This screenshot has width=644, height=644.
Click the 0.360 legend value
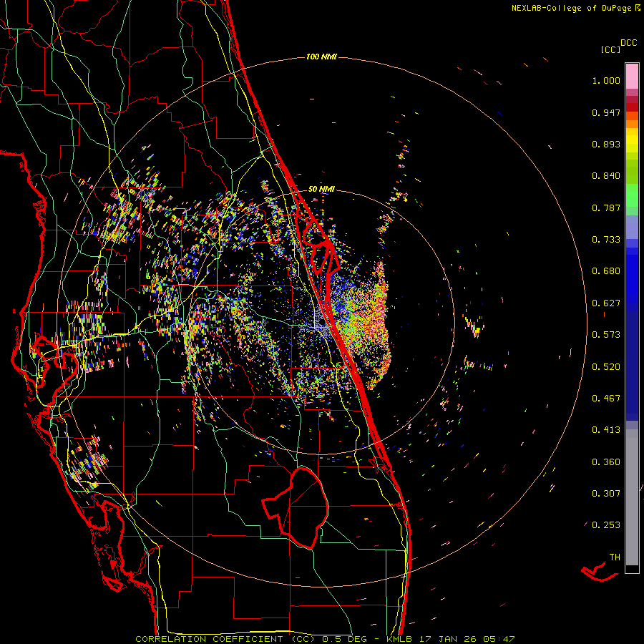click(606, 462)
